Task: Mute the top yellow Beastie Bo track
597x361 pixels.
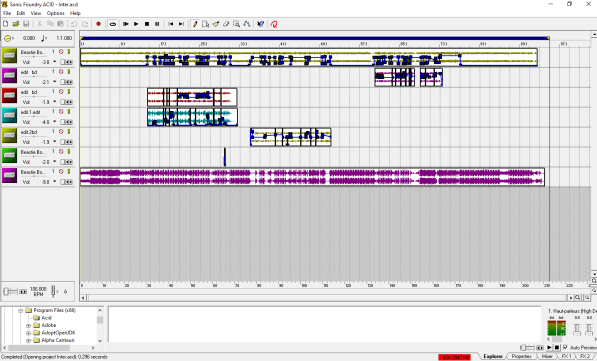Action: point(61,51)
